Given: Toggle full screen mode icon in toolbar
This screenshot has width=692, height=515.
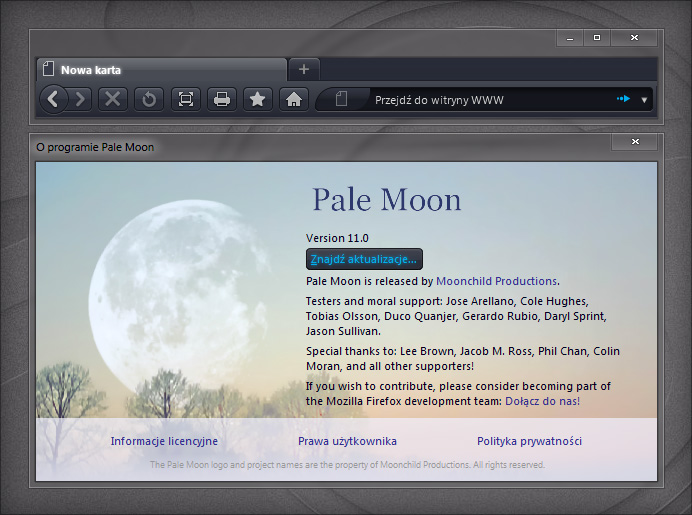Looking at the screenshot, I should coord(185,99).
